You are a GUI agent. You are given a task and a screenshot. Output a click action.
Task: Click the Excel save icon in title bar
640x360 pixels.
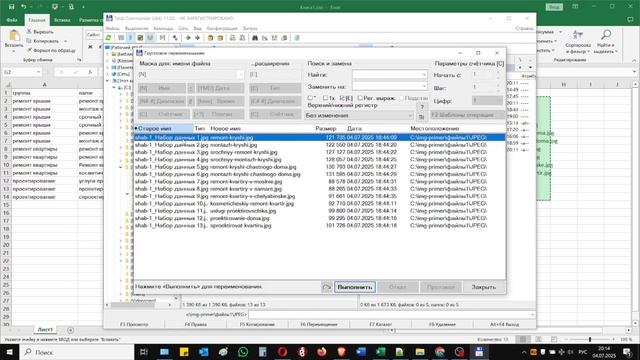(11, 7)
